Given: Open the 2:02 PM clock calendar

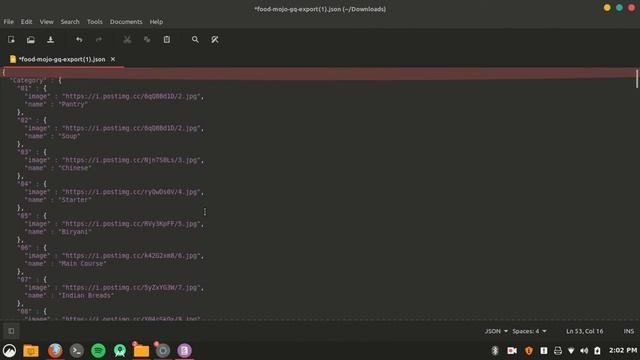Looking at the screenshot, I should [x=623, y=350].
